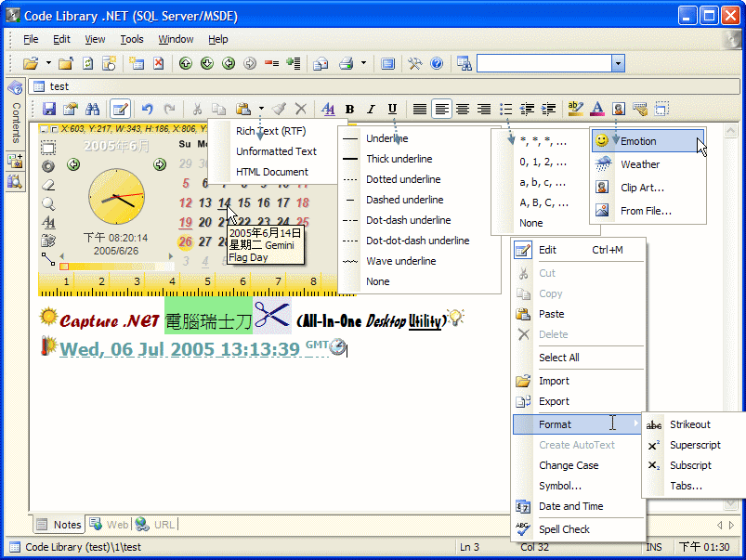The image size is (746, 560).
Task: Open the Help menu
Action: 218,39
